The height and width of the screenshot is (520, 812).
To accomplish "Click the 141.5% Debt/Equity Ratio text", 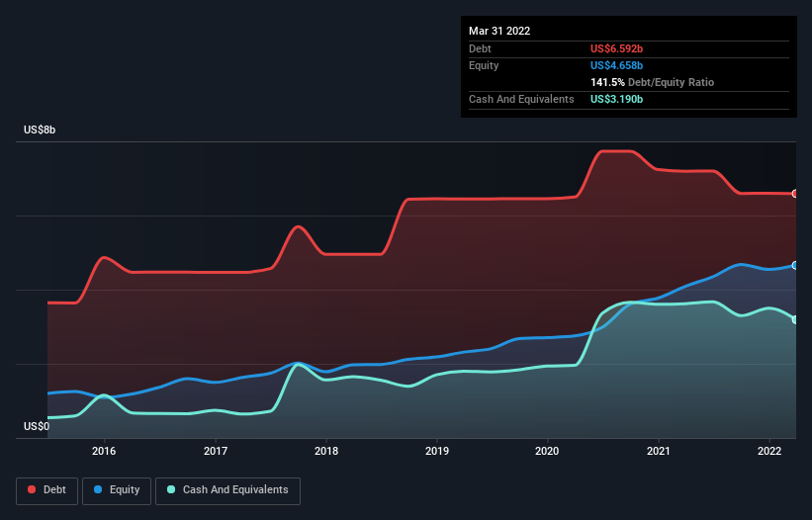I will click(x=652, y=82).
